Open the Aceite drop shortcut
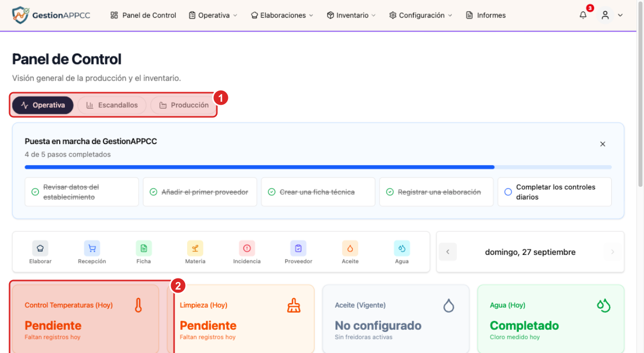This screenshot has width=644, height=353. [x=350, y=248]
